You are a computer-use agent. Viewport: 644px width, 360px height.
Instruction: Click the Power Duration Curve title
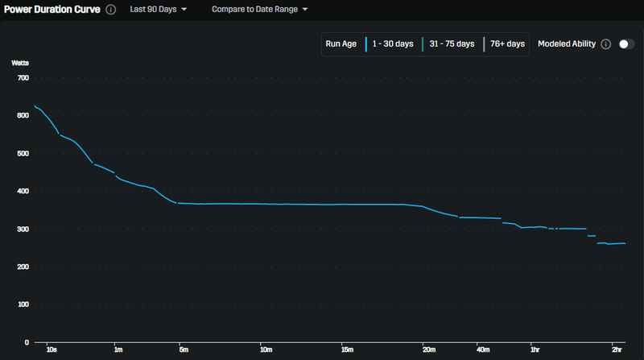pyautogui.click(x=52, y=10)
